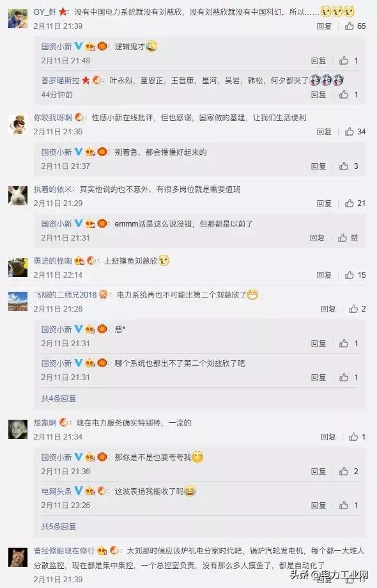
Task: Like 勇进的怪咖's comment with 15 likes
Action: pyautogui.click(x=350, y=275)
